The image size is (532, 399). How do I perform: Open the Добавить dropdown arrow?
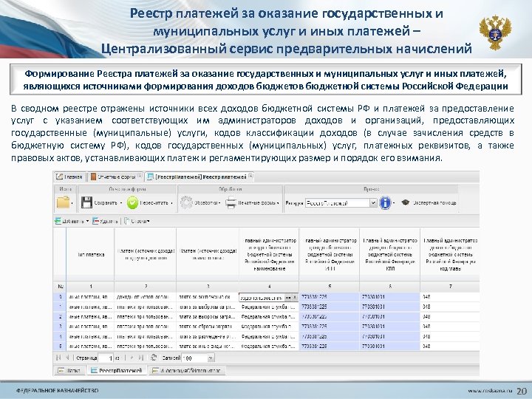pos(87,221)
